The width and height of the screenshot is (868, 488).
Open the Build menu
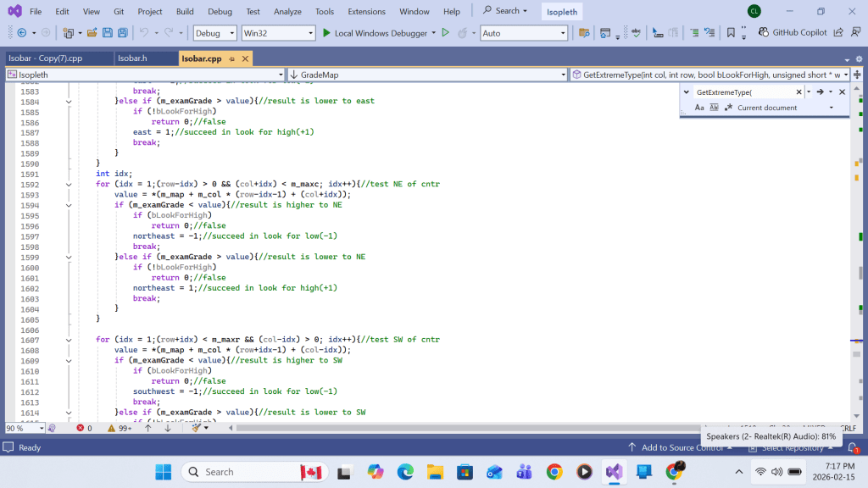pyautogui.click(x=185, y=11)
